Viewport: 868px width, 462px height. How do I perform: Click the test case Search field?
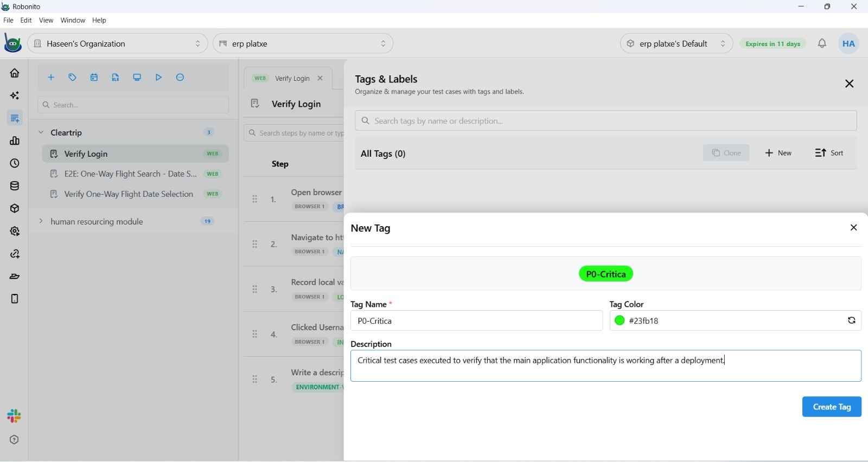pos(133,105)
